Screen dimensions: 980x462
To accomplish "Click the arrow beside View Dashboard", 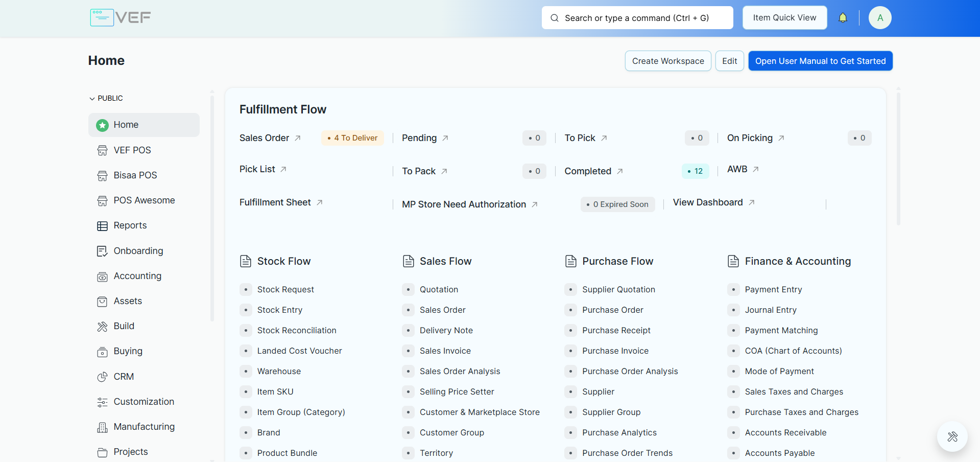I will click(x=752, y=203).
